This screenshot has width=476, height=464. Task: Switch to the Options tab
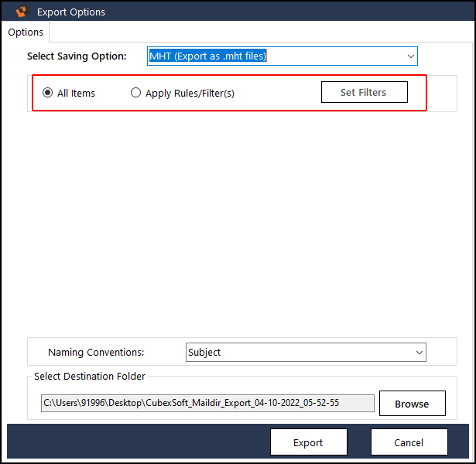click(26, 32)
